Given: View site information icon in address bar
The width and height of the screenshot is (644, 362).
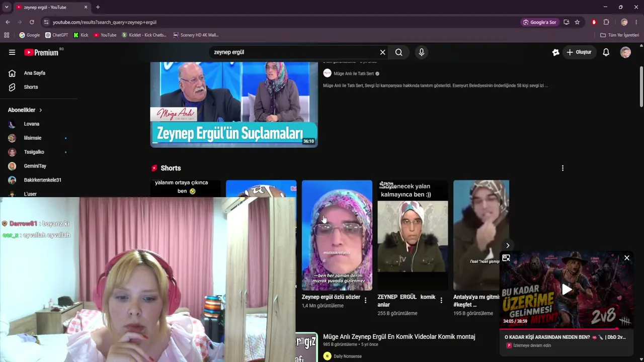Looking at the screenshot, I should 46,22.
